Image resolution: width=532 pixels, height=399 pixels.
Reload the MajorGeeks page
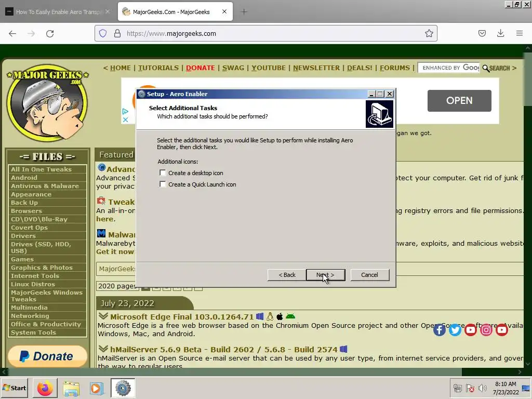tap(50, 33)
